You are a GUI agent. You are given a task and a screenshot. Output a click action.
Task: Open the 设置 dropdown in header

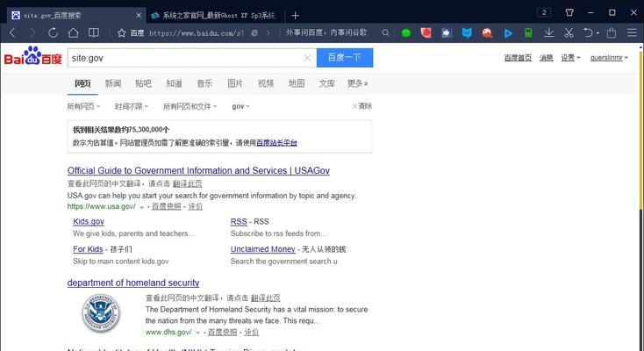(570, 58)
